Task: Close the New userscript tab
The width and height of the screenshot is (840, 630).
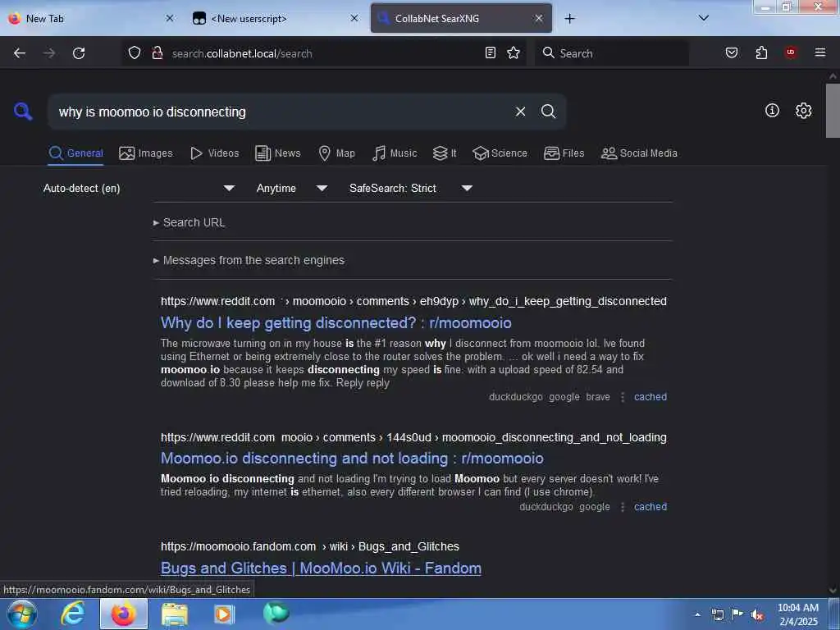Action: [354, 18]
